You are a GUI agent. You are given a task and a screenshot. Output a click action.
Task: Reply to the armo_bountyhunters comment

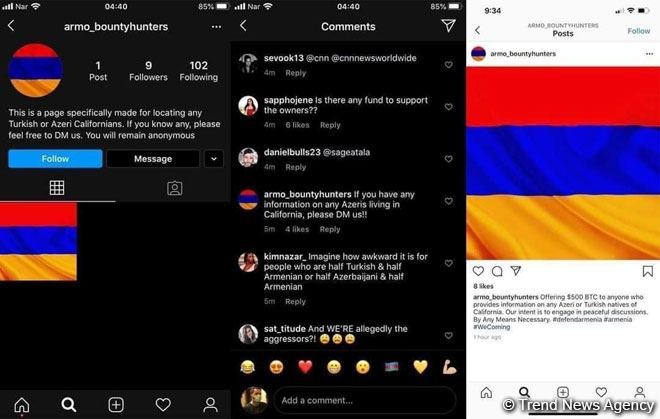click(330, 230)
